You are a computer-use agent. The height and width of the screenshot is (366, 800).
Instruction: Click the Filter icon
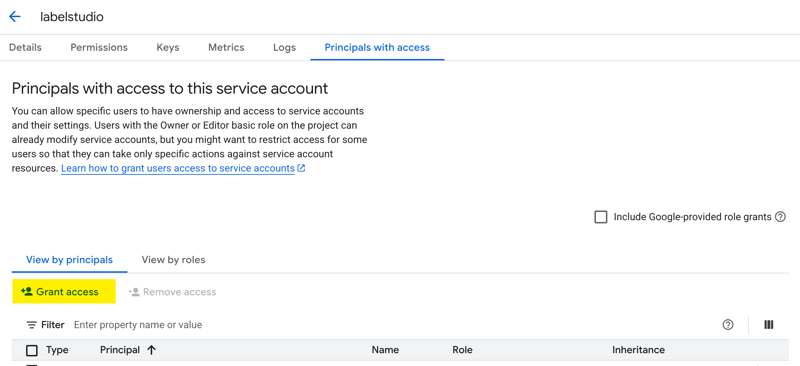[x=32, y=325]
